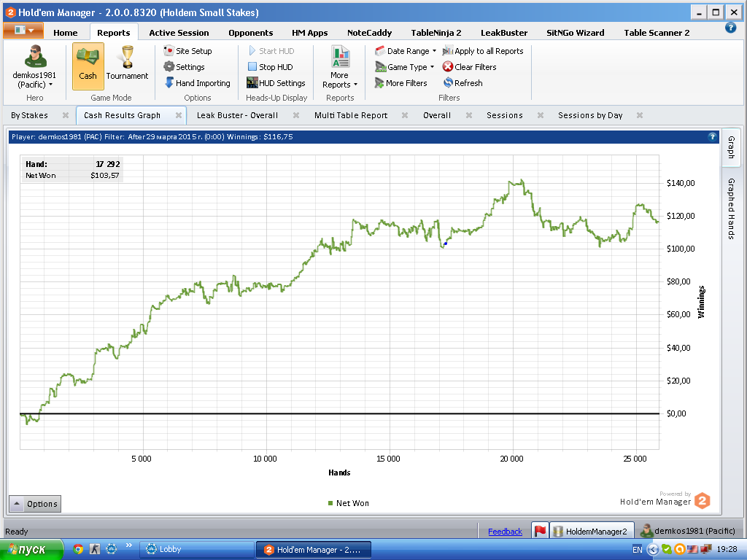Viewport: 747px width, 560px height.
Task: Click the red flag status icon
Action: tap(540, 531)
